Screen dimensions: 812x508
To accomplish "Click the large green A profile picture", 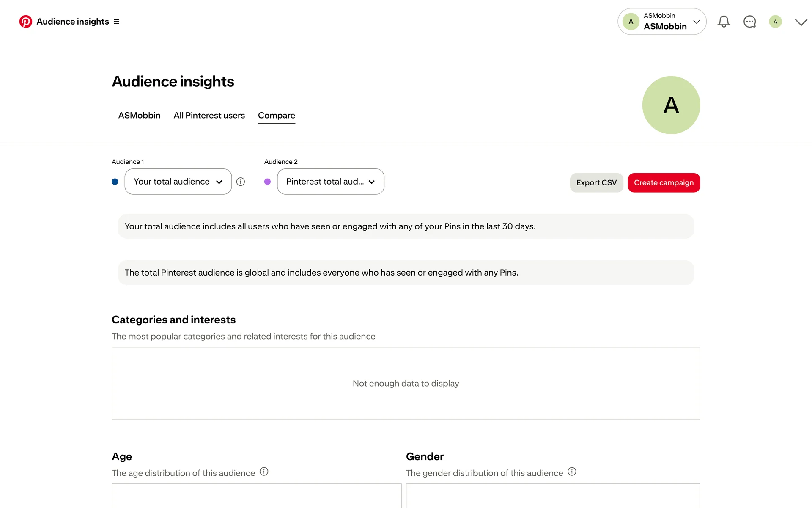I will click(671, 105).
